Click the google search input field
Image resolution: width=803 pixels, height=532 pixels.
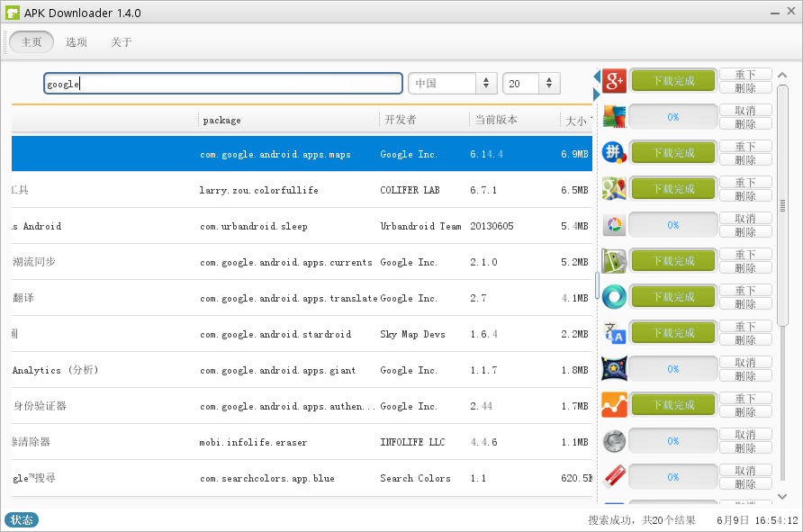pos(223,84)
